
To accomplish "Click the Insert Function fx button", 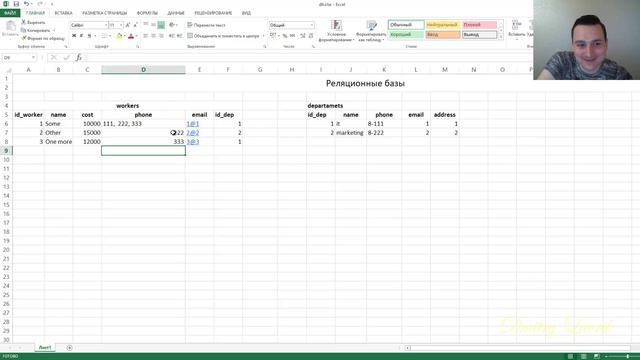I will pyautogui.click(x=79, y=58).
